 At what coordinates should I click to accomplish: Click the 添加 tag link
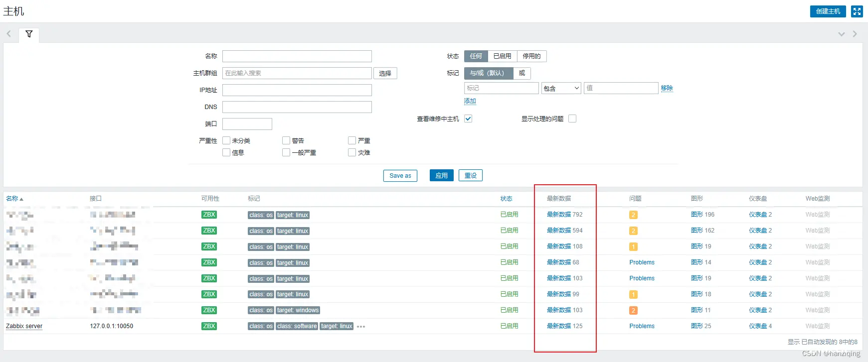point(470,101)
